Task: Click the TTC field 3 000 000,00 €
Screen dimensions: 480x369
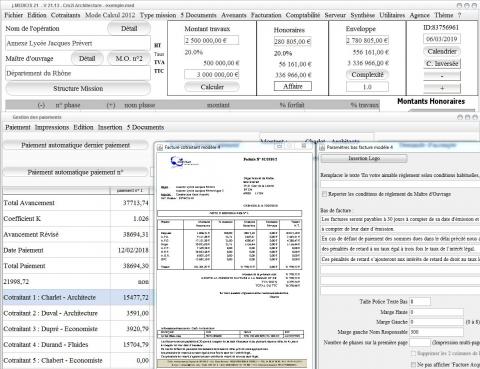Action: pyautogui.click(x=212, y=75)
